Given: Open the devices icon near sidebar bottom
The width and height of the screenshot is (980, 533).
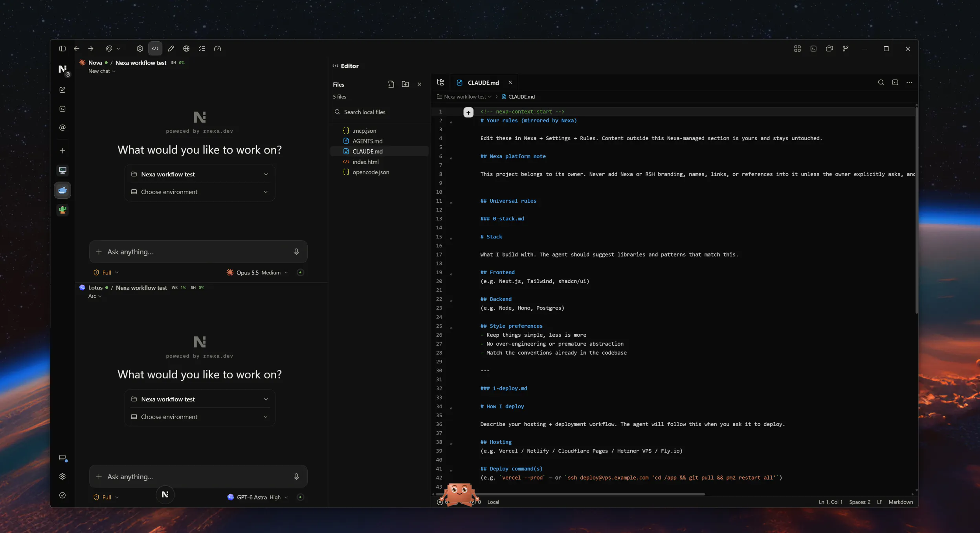Looking at the screenshot, I should coord(62,458).
